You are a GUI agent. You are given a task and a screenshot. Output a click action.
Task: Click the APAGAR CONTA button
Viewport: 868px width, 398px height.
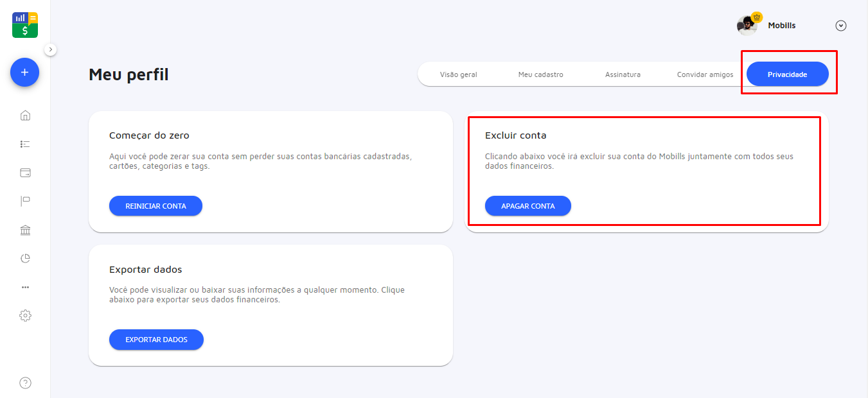click(x=527, y=206)
